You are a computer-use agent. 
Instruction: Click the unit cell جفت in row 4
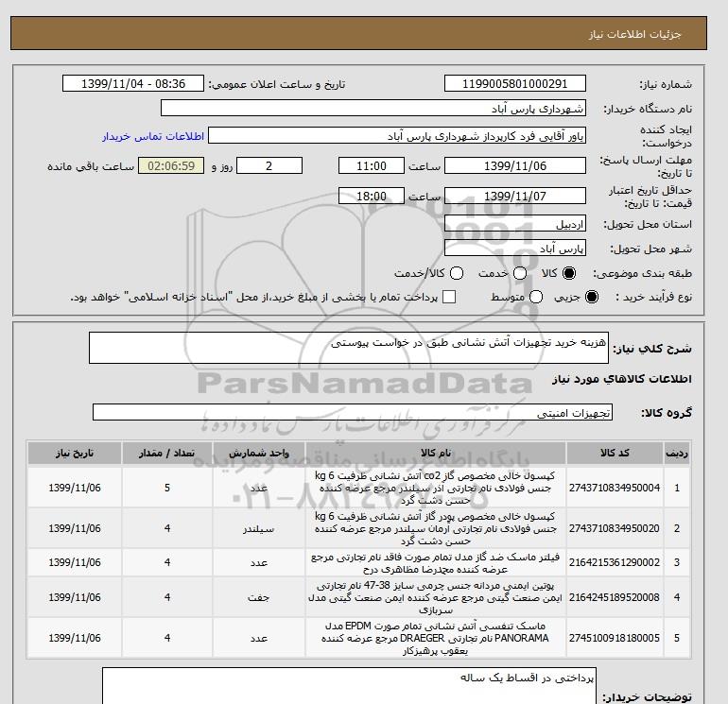click(259, 597)
